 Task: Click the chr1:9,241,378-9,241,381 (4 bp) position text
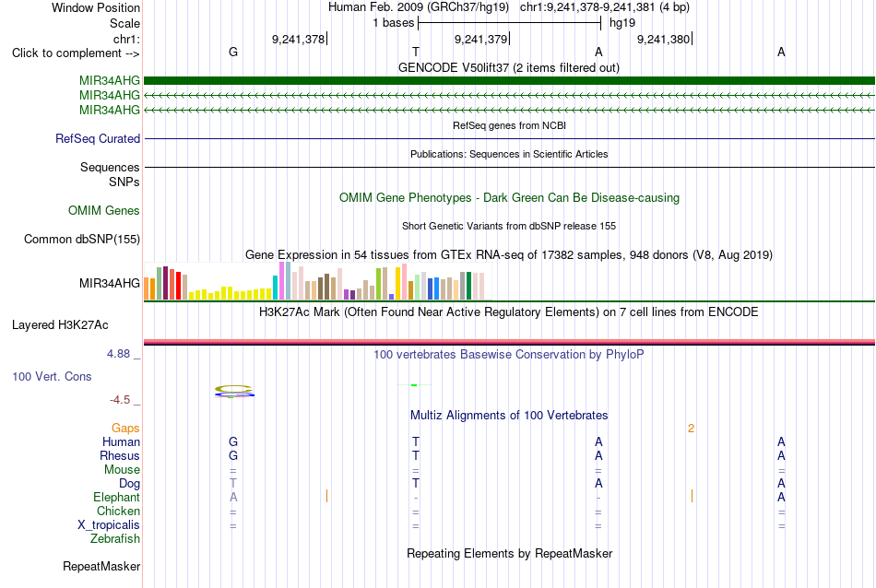click(x=605, y=7)
